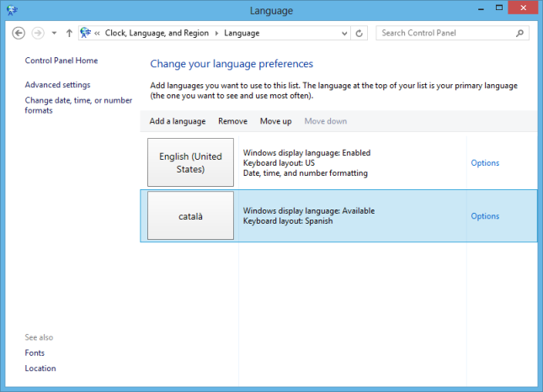The height and width of the screenshot is (392, 543).
Task: Go up one level with the Up arrow
Action: click(69, 33)
